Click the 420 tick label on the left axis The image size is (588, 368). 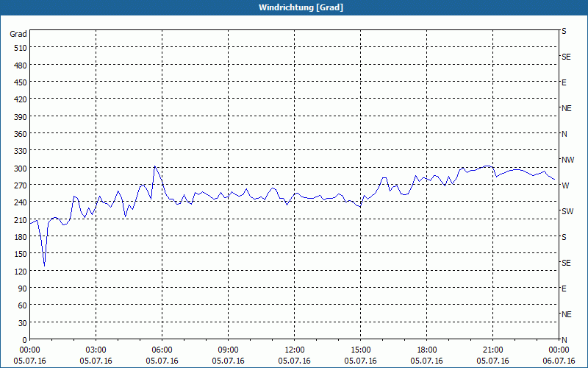(x=21, y=99)
